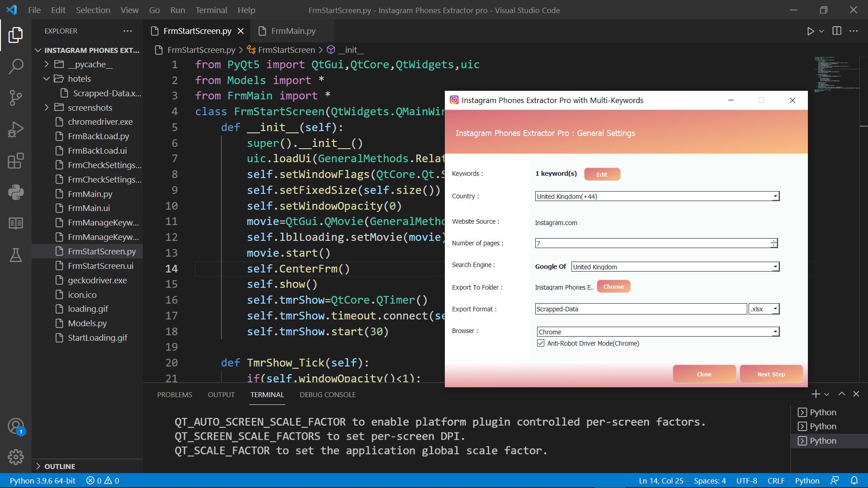
Task: Open the .xlsx export format dropdown
Action: point(764,309)
